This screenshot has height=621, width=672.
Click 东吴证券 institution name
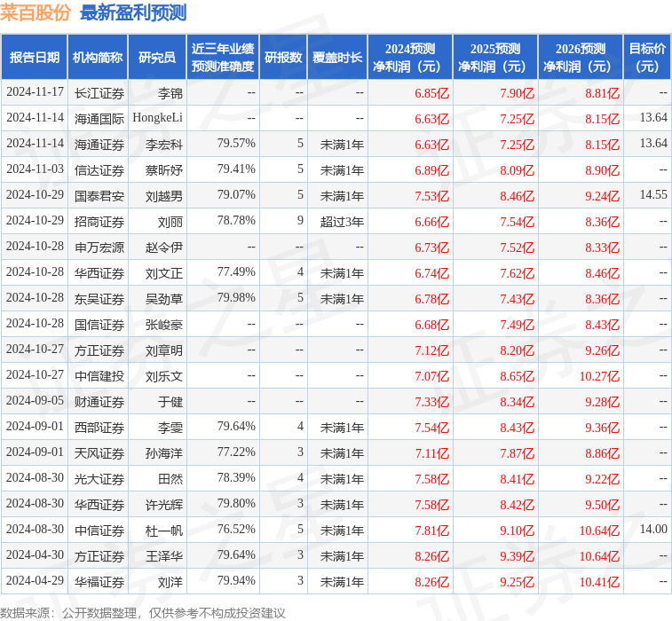(x=99, y=299)
